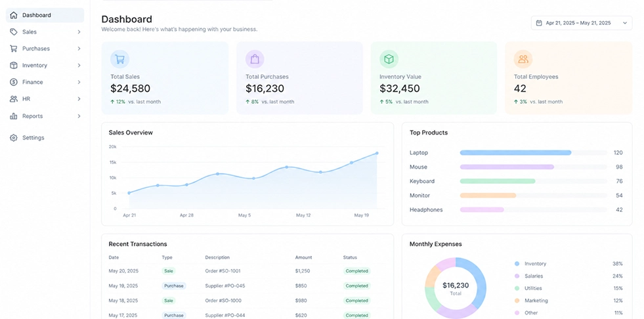Click the green Utilities legend dot
The width and height of the screenshot is (644, 319).
[x=517, y=288]
